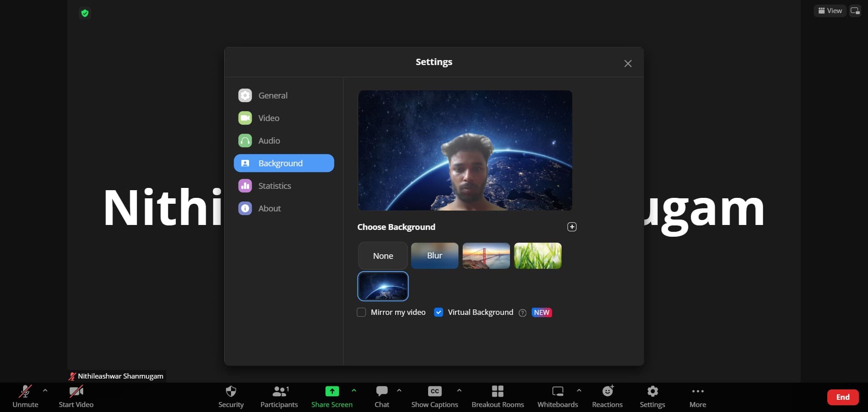Open Reactions emoji picker
This screenshot has height=412, width=868.
(607, 391)
